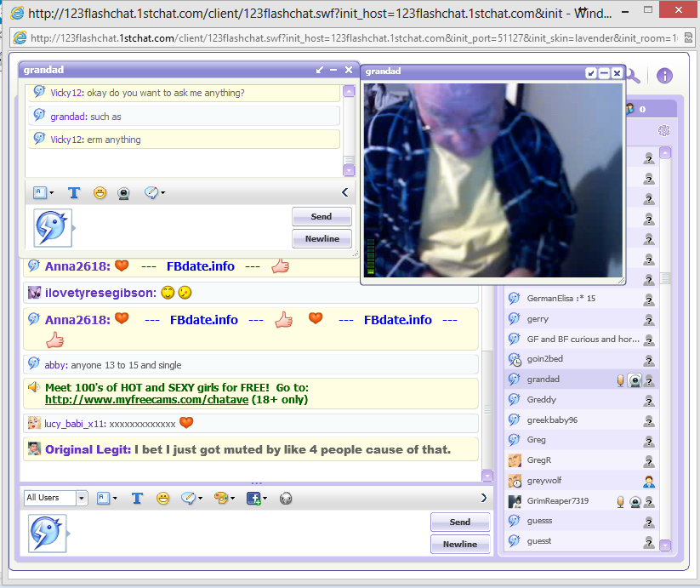Screen dimensions: 700x588
Task: Click user list scrollbar down arrow
Action: click(x=665, y=545)
